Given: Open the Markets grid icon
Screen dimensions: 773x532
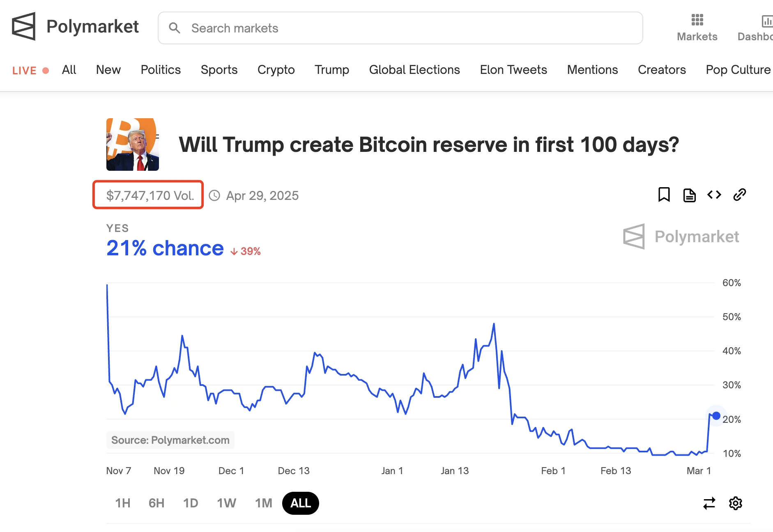Looking at the screenshot, I should (x=697, y=20).
